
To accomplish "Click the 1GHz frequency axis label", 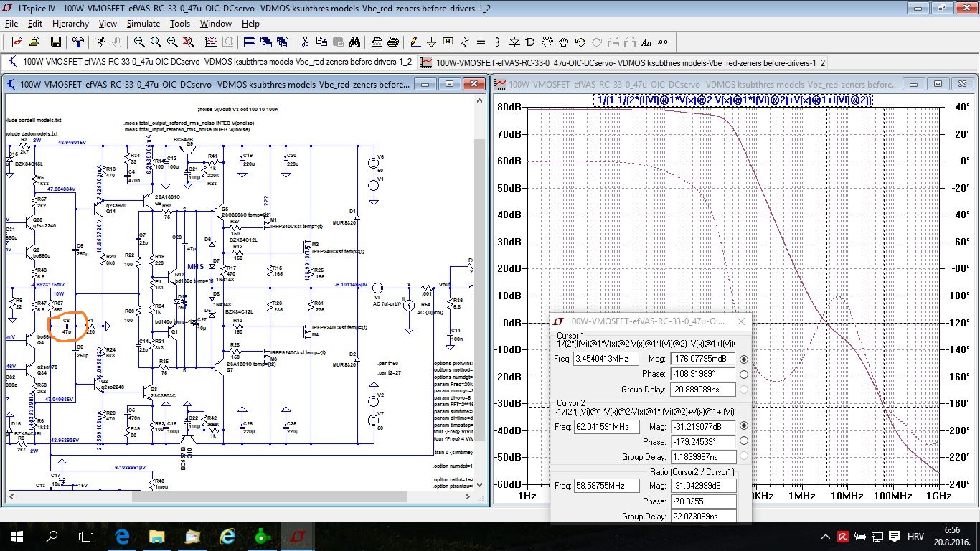I will point(938,496).
